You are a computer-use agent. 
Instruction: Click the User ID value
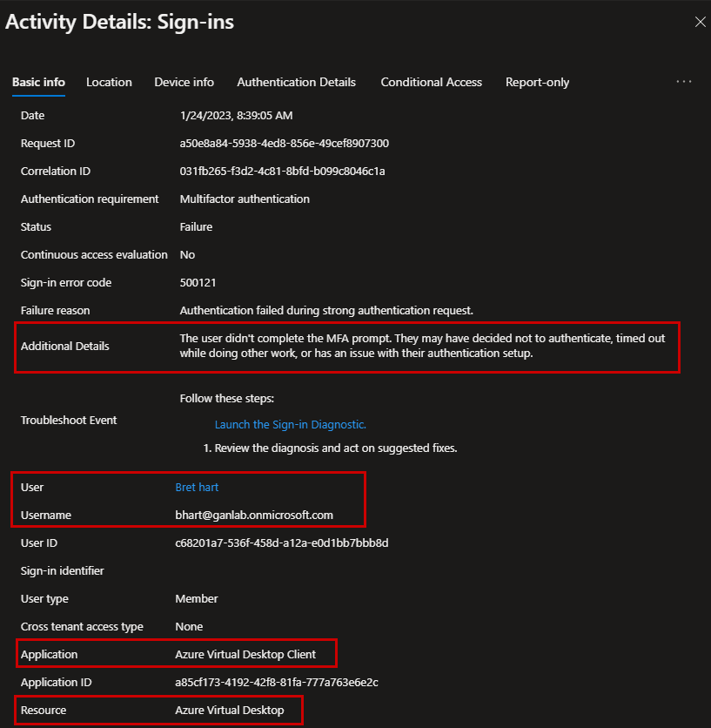[x=281, y=543]
